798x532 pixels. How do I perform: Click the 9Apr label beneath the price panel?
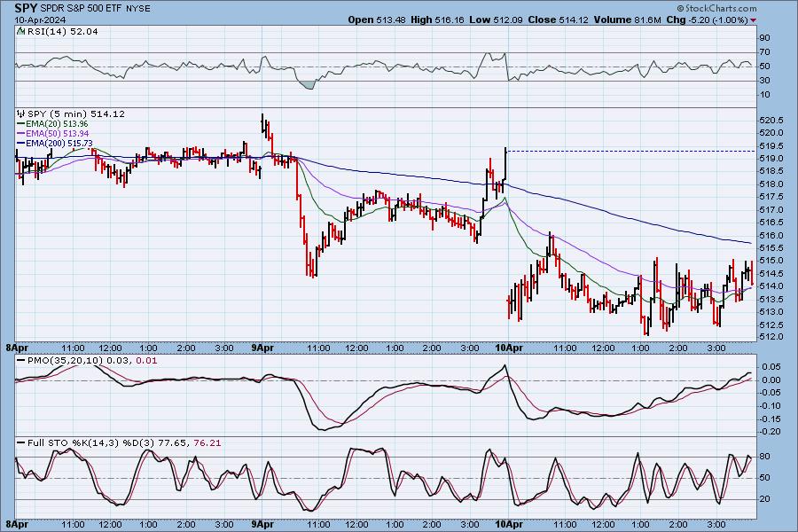coord(262,348)
